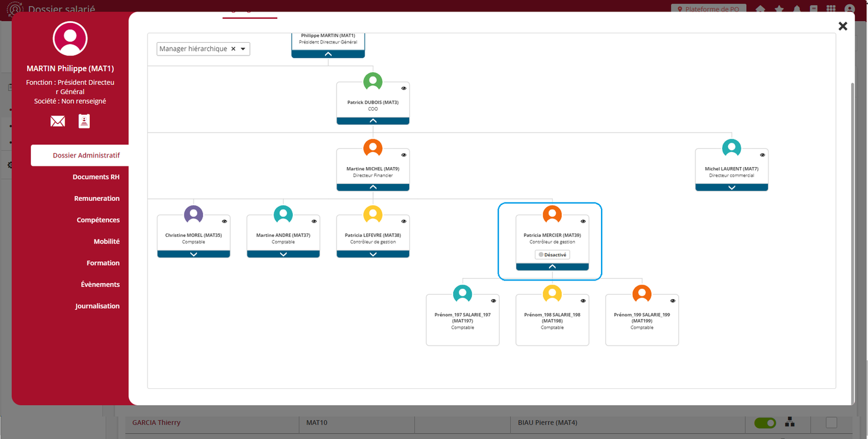Image resolution: width=868 pixels, height=439 pixels.
Task: Close the employee dossier modal
Action: tap(842, 26)
